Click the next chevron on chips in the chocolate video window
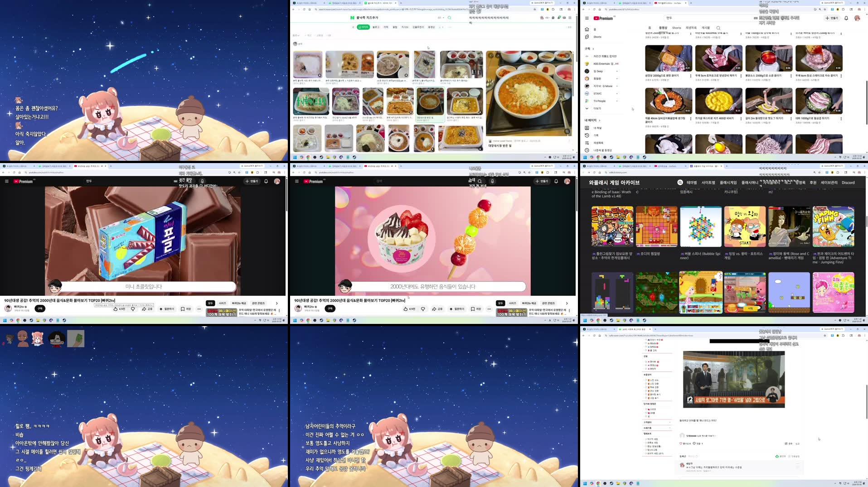Image resolution: width=868 pixels, height=487 pixels. [x=276, y=303]
